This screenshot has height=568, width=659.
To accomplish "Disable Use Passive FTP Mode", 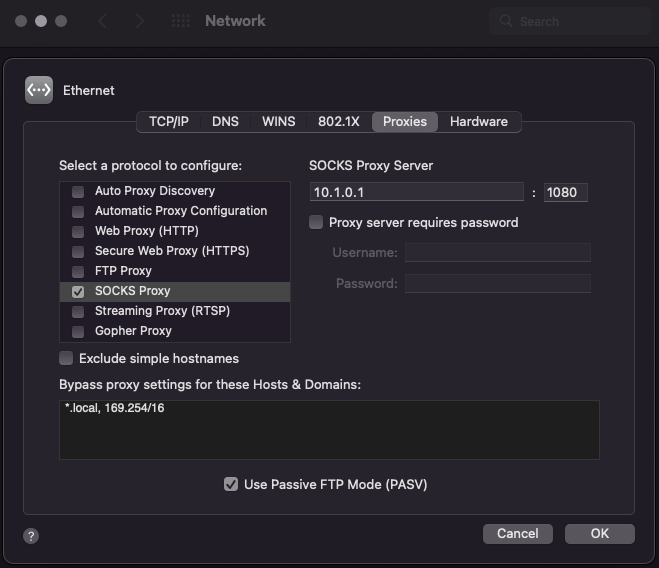I will tap(232, 484).
